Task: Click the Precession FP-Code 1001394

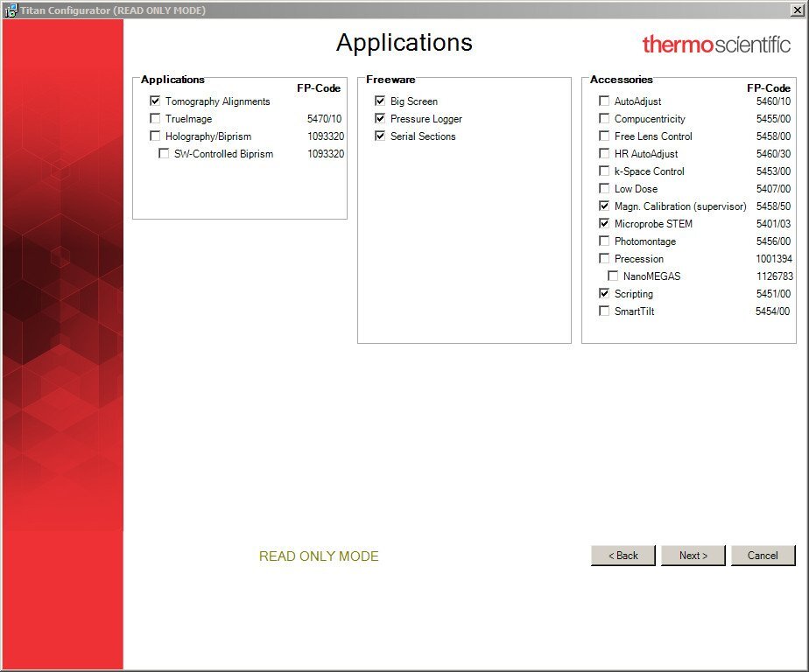Action: tap(775, 259)
